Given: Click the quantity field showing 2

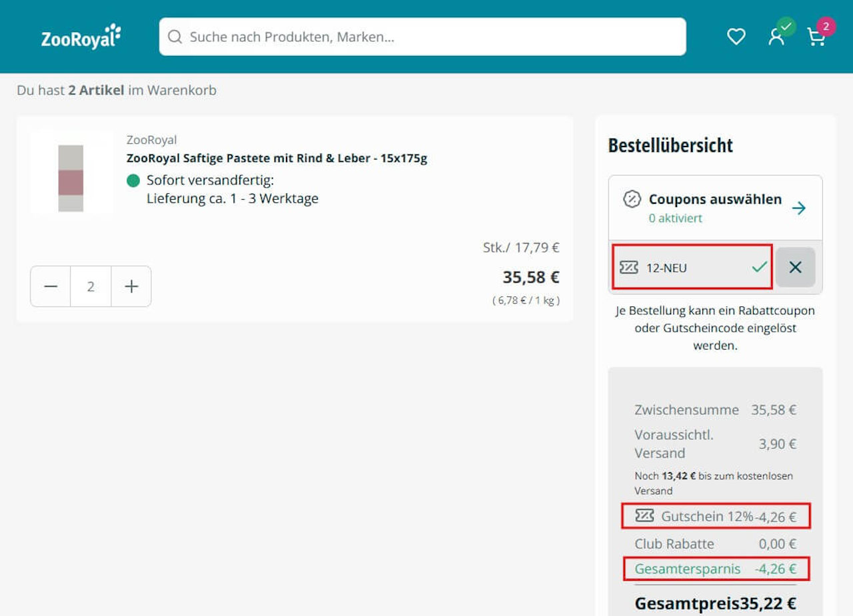Looking at the screenshot, I should coord(91,286).
